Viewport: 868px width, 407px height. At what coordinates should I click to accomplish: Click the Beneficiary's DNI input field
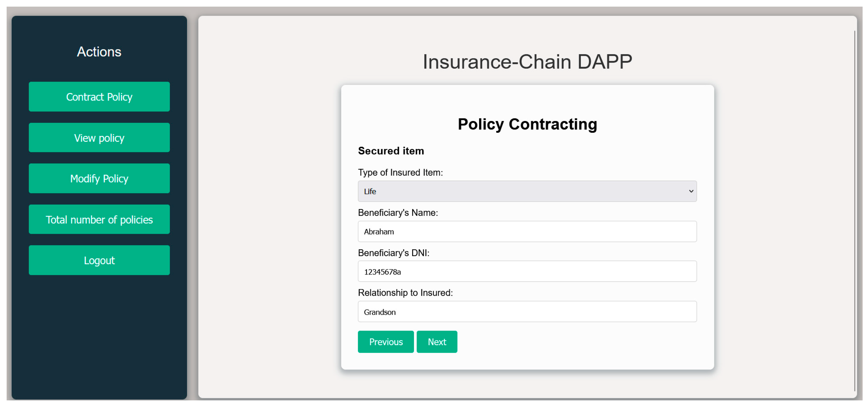(x=527, y=272)
